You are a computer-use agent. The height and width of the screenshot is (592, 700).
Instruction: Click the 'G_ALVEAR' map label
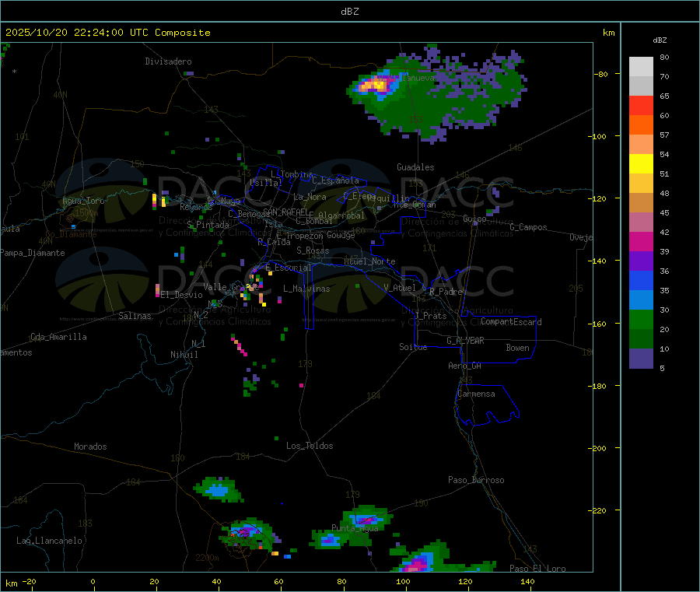coord(465,341)
